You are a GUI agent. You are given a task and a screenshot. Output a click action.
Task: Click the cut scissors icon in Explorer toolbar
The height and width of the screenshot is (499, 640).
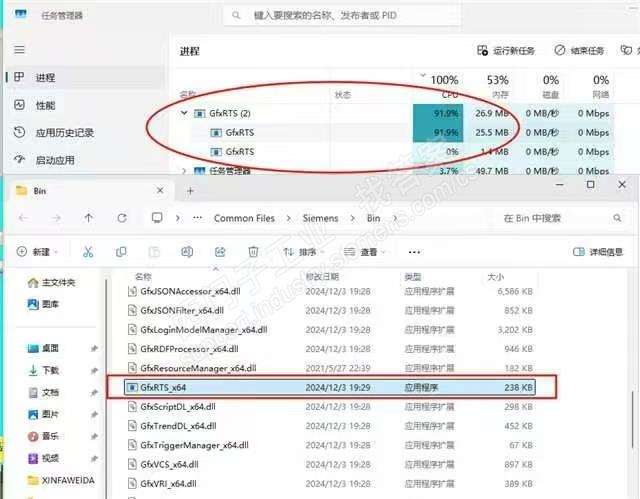tap(88, 252)
